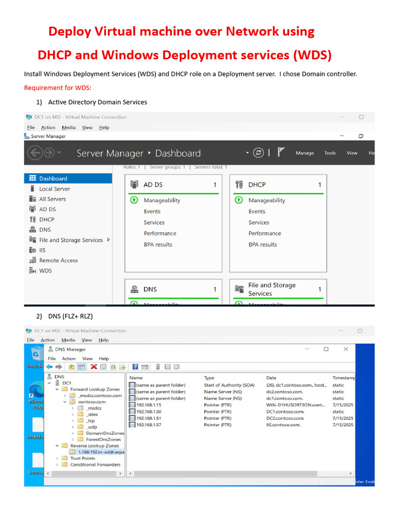Click the up-one-level folder icon in DNS Manager

71,367
